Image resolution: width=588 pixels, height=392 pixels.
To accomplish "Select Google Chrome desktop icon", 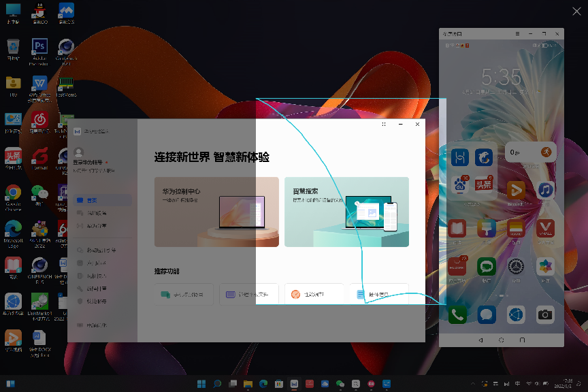I will pos(13,197).
